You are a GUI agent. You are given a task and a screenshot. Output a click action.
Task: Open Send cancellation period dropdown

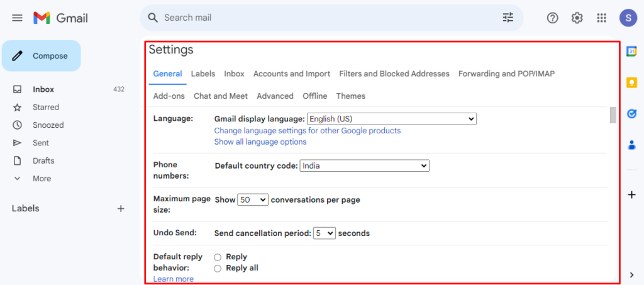(325, 233)
